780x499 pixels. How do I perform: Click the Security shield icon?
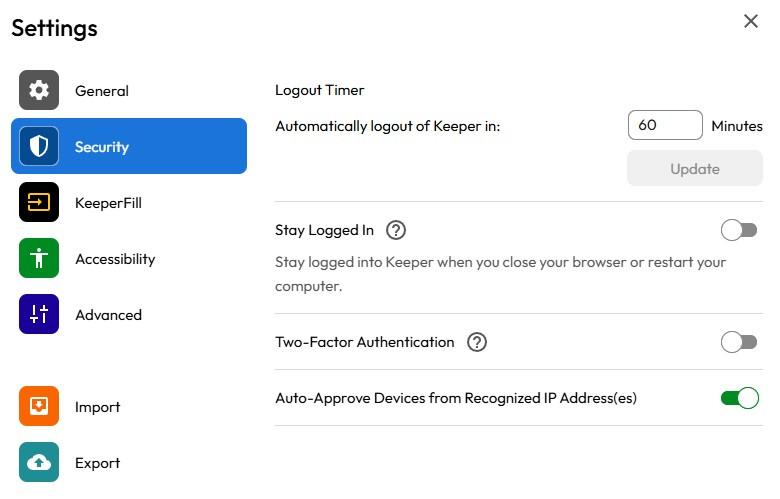click(x=39, y=146)
